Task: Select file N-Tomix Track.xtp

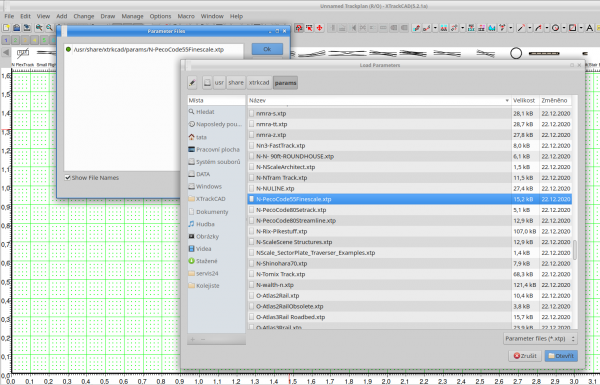Action: 409,274
